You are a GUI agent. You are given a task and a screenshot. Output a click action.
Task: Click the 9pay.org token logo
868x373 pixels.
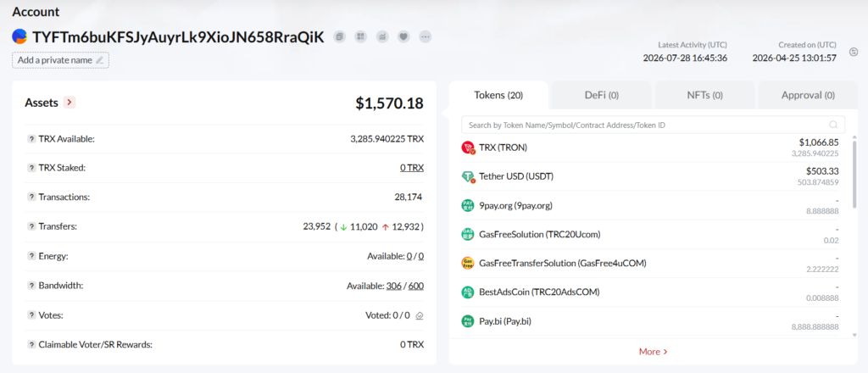click(468, 205)
